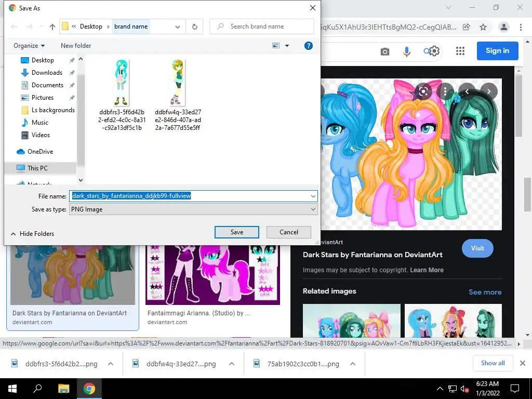Open the Downloads quick access folder
This screenshot has height=399, width=532.
click(47, 73)
